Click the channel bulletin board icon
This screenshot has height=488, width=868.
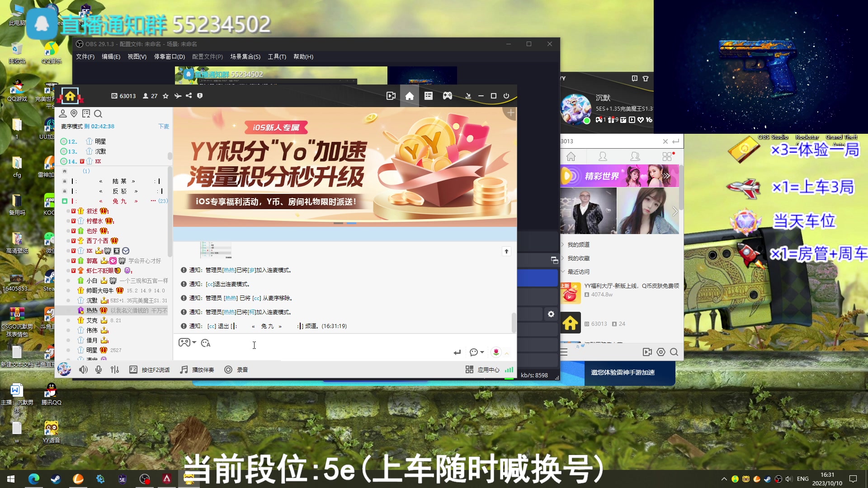pyautogui.click(x=86, y=113)
